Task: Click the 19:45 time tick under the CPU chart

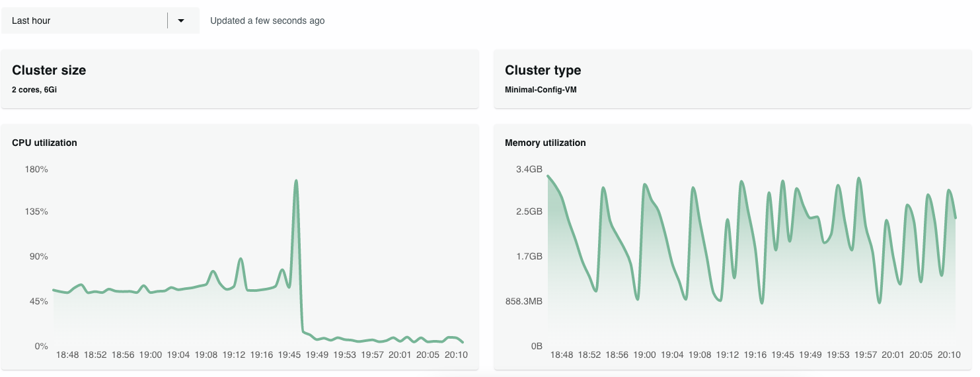Action: [x=289, y=355]
